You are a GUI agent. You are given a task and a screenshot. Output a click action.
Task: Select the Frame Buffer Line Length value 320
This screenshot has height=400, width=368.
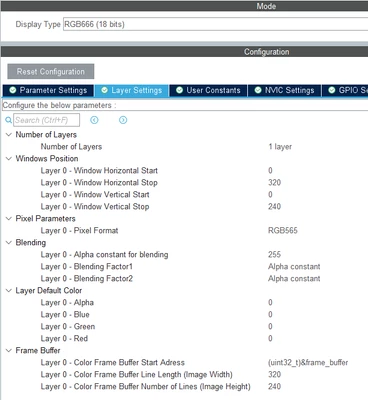[x=274, y=375]
